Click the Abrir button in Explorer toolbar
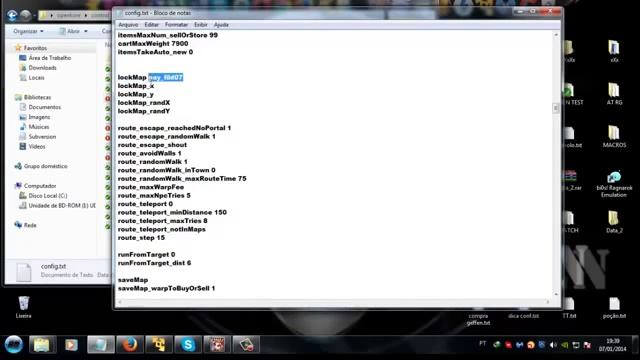Screen dimensions: 640x360 (x=69, y=31)
